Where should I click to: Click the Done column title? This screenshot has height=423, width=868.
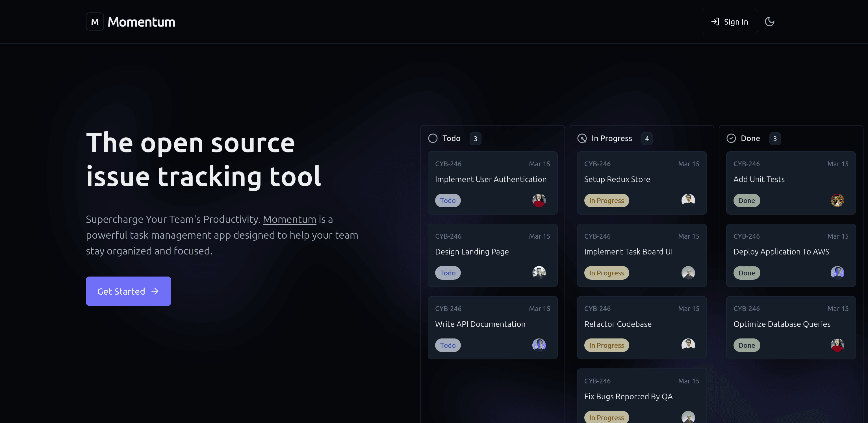(x=750, y=138)
